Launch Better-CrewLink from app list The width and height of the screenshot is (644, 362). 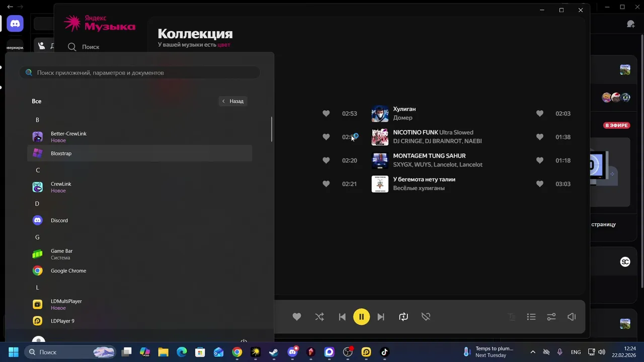(139, 137)
